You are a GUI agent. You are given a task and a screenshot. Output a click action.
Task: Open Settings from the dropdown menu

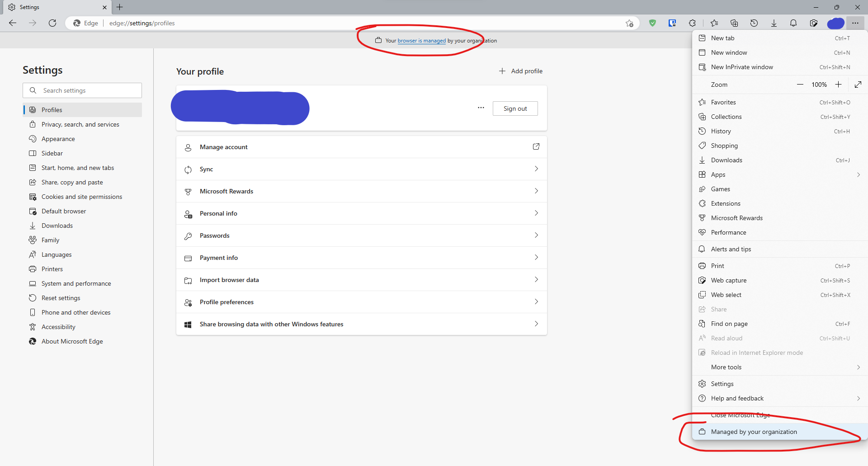point(779,384)
